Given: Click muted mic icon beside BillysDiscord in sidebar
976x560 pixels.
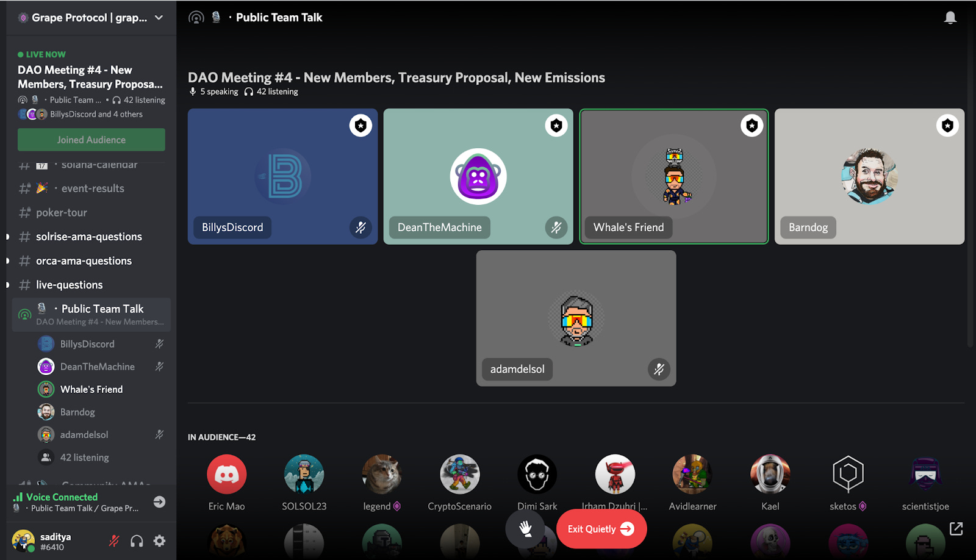Looking at the screenshot, I should point(159,344).
